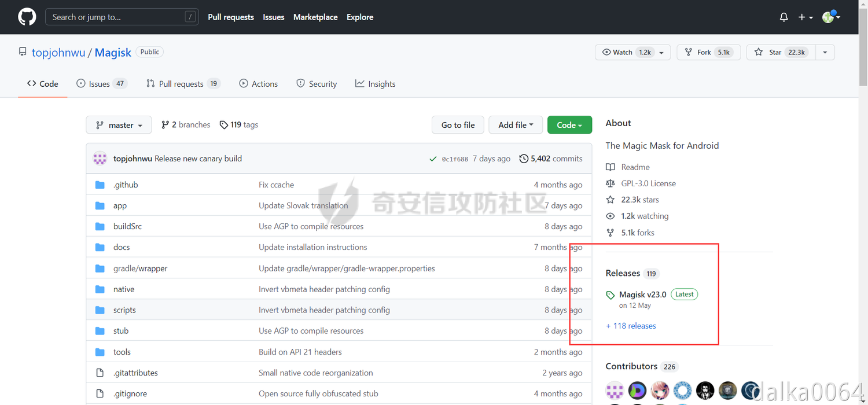
Task: Open the Contributors heading link
Action: tap(641, 366)
